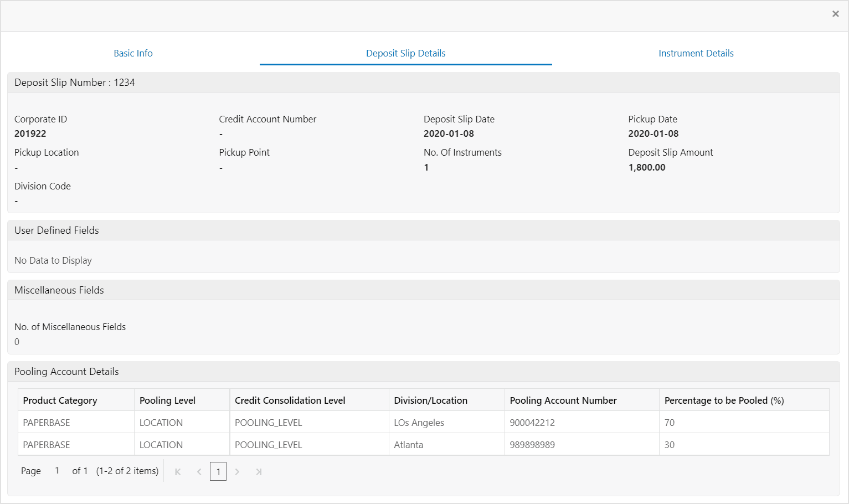Open the Instrument Details tab
Viewport: 849px width, 504px height.
click(x=696, y=53)
